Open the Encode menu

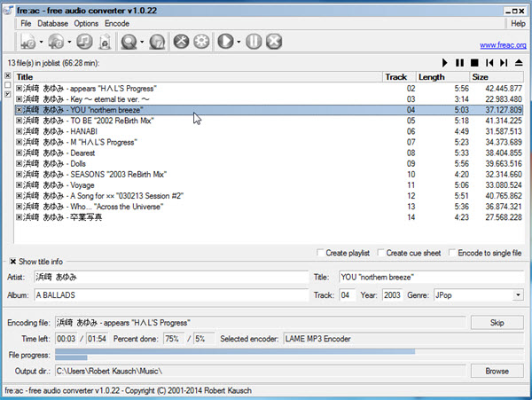pyautogui.click(x=116, y=23)
